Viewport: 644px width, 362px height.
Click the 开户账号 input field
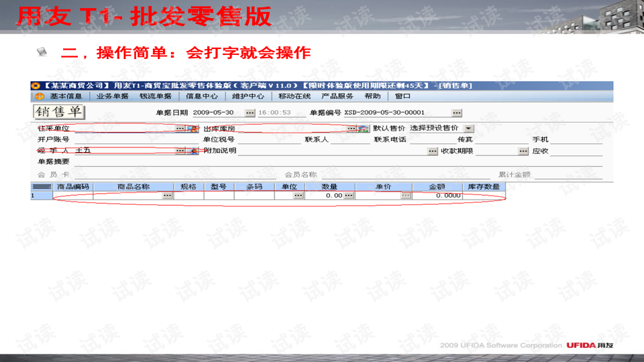tap(136, 139)
